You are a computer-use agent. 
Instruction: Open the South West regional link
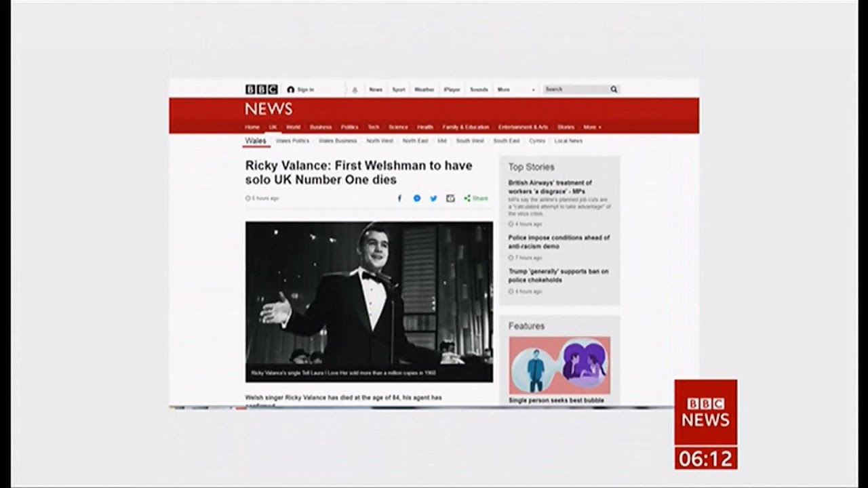click(x=470, y=141)
